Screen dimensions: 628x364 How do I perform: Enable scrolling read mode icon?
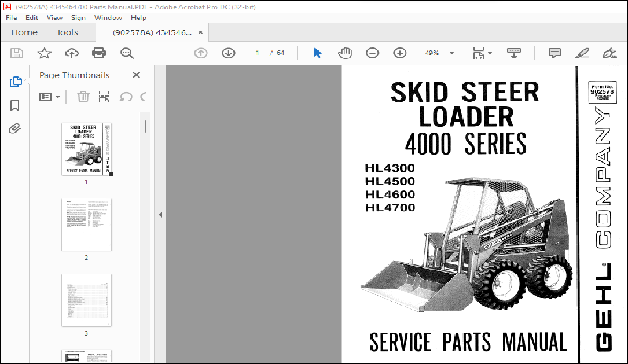coord(514,53)
